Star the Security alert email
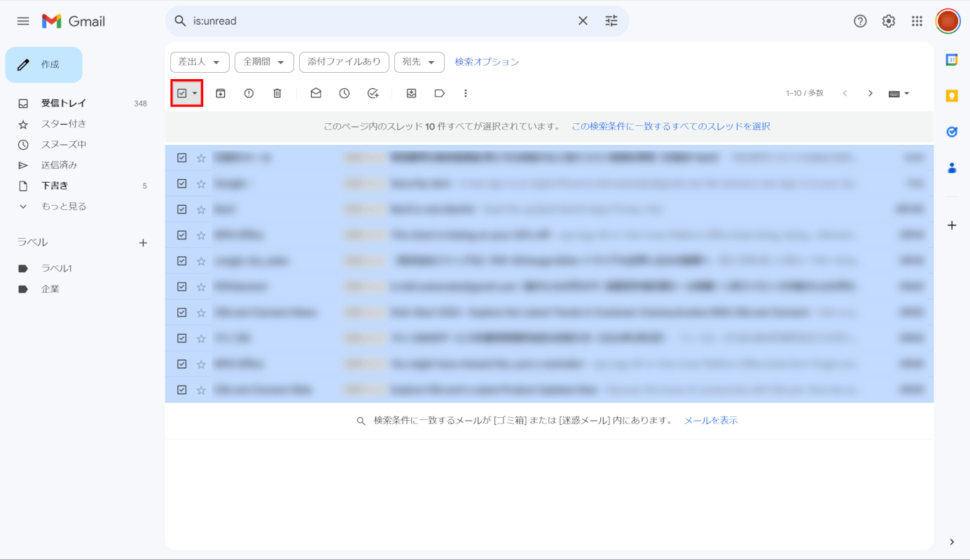 201,184
